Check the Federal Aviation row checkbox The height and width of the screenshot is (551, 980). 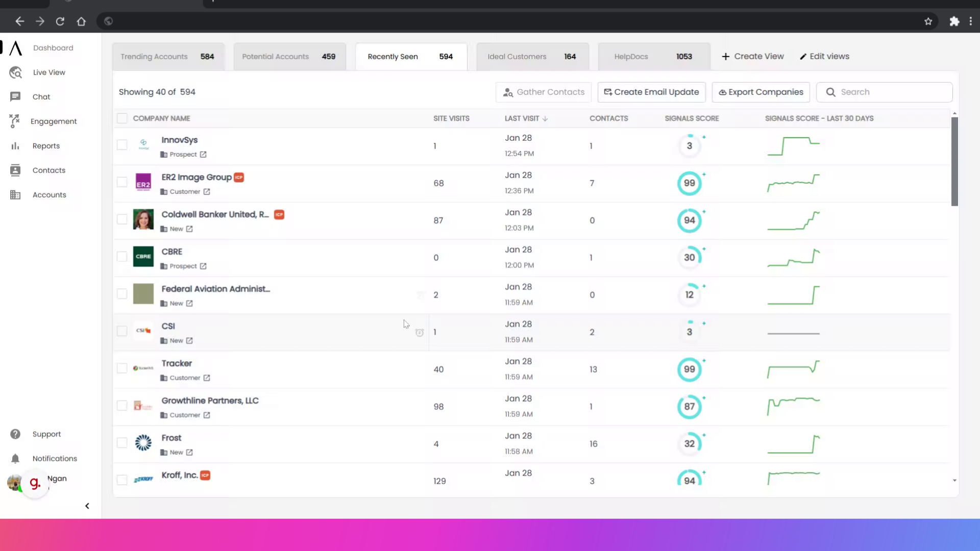point(122,294)
